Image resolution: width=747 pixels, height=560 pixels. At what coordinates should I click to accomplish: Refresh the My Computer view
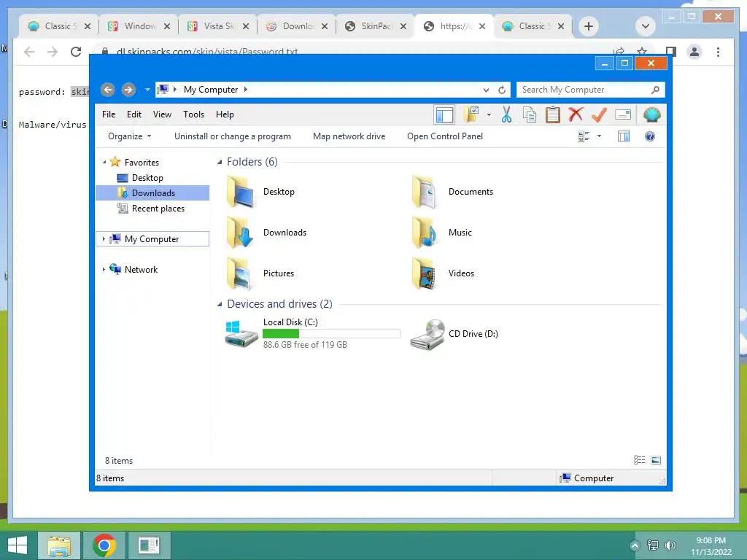(502, 90)
